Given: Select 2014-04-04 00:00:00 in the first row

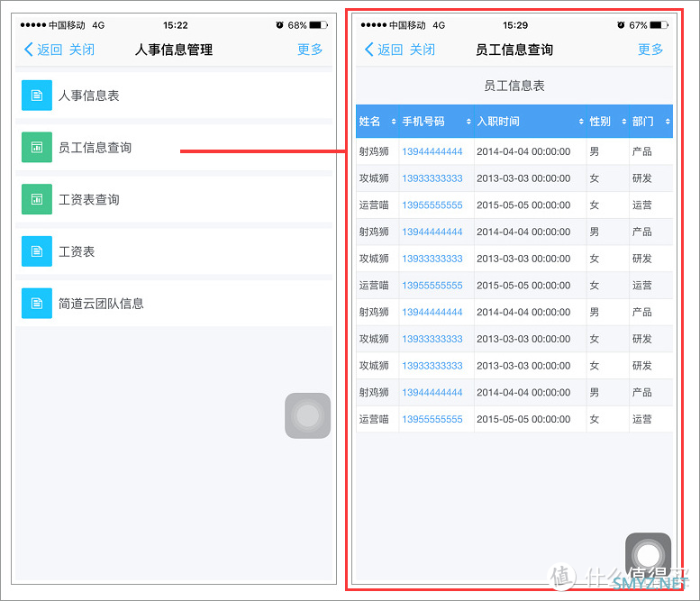Looking at the screenshot, I should coord(523,151).
